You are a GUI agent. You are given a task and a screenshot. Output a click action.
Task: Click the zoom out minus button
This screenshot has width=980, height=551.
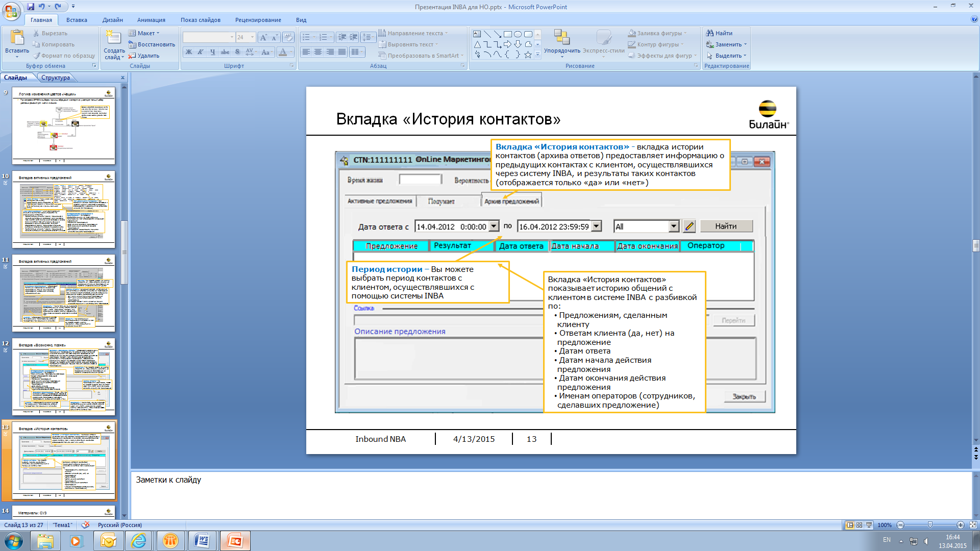(900, 525)
